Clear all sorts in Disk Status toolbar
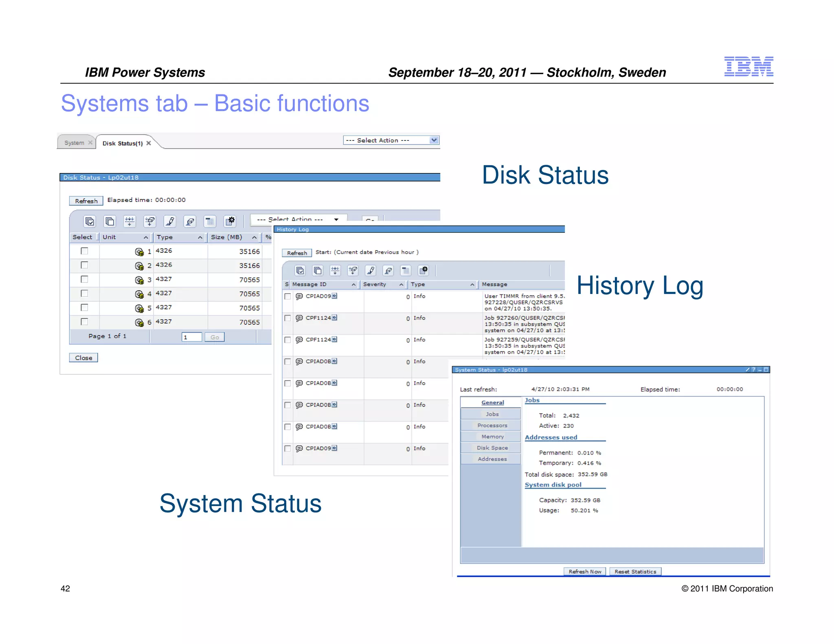Image resolution: width=834 pixels, height=644 pixels. point(190,221)
